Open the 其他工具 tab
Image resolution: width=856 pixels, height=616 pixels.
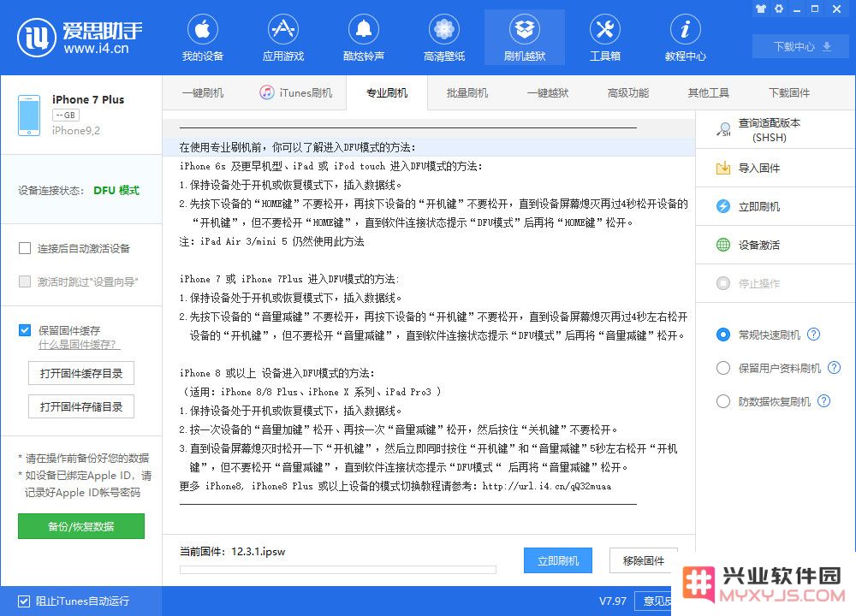(709, 93)
